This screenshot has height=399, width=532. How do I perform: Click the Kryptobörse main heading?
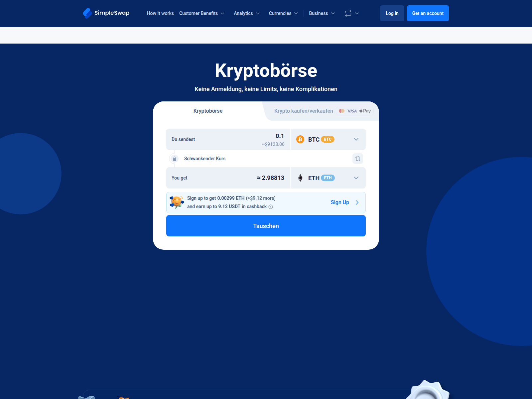(x=266, y=70)
